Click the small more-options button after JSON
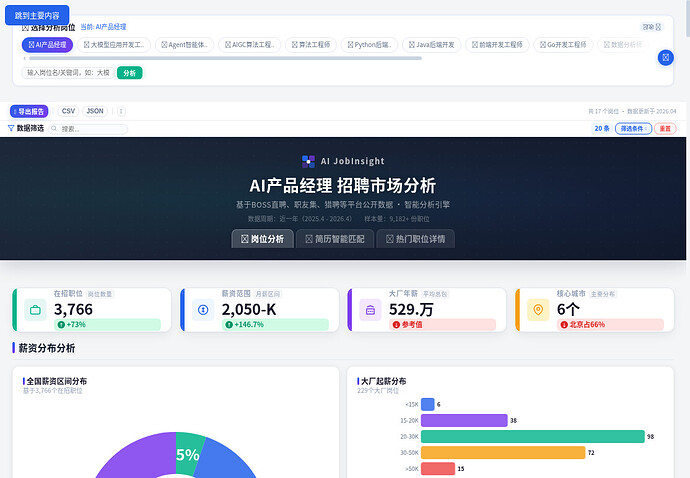Screen dimensions: 690x478 pyautogui.click(x=121, y=111)
